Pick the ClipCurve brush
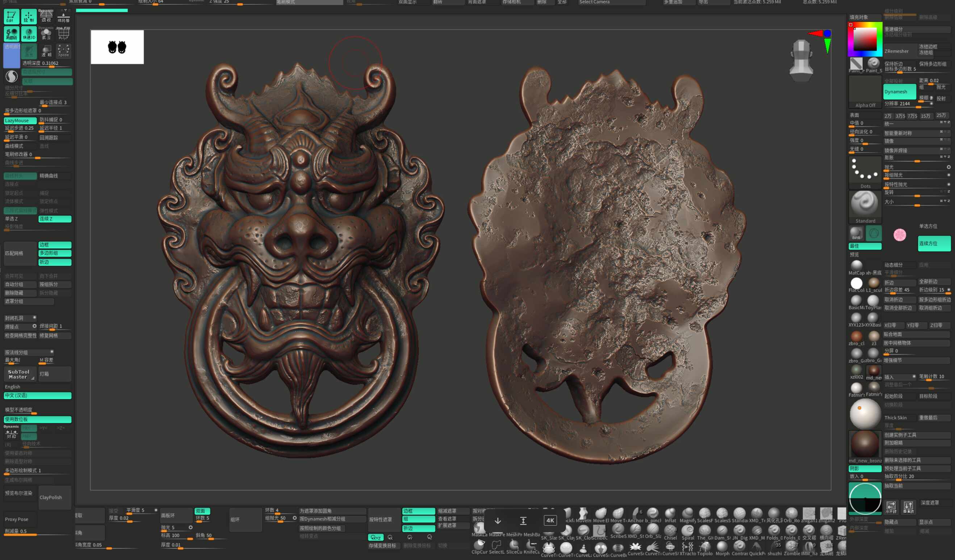This screenshot has width=955, height=560. (x=479, y=546)
